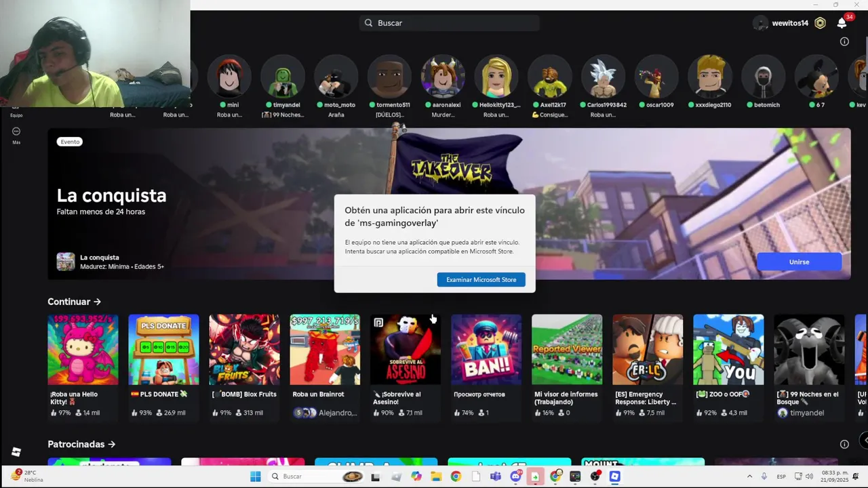Click the Alejandro friends-playing label under Roba un Brainrot
Image resolution: width=868 pixels, height=488 pixels.
click(x=325, y=413)
